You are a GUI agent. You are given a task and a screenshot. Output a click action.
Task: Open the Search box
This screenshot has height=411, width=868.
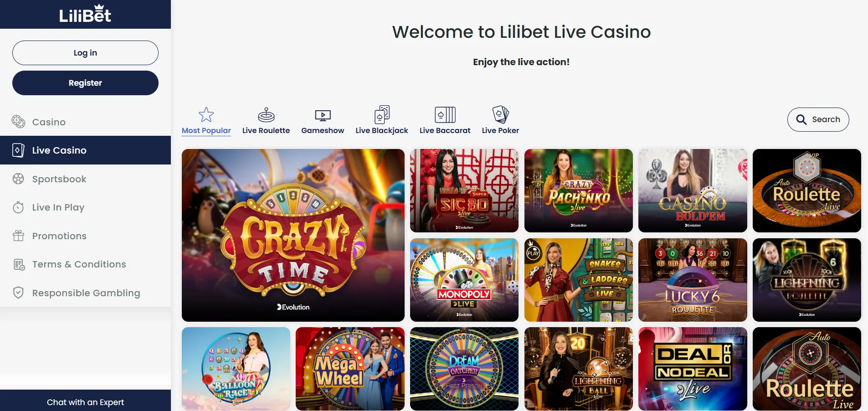coord(818,119)
